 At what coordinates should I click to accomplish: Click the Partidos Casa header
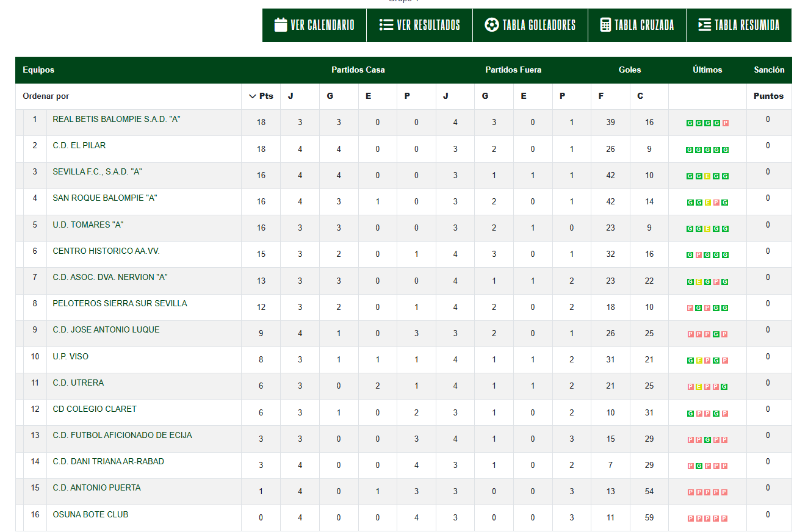click(358, 70)
